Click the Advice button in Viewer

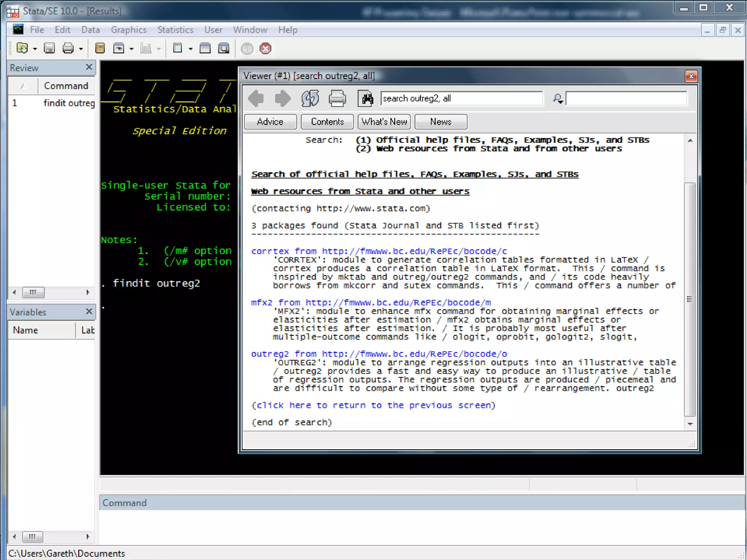[270, 122]
